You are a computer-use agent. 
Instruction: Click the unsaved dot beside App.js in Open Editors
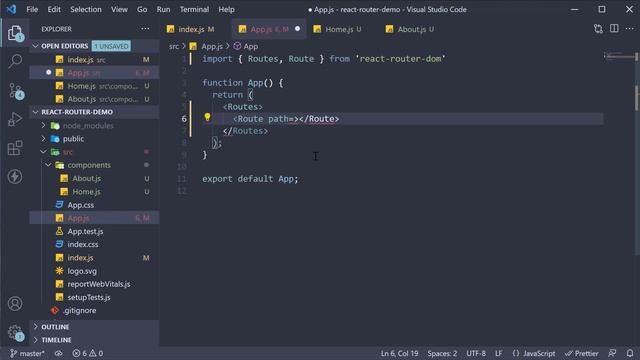[x=49, y=72]
